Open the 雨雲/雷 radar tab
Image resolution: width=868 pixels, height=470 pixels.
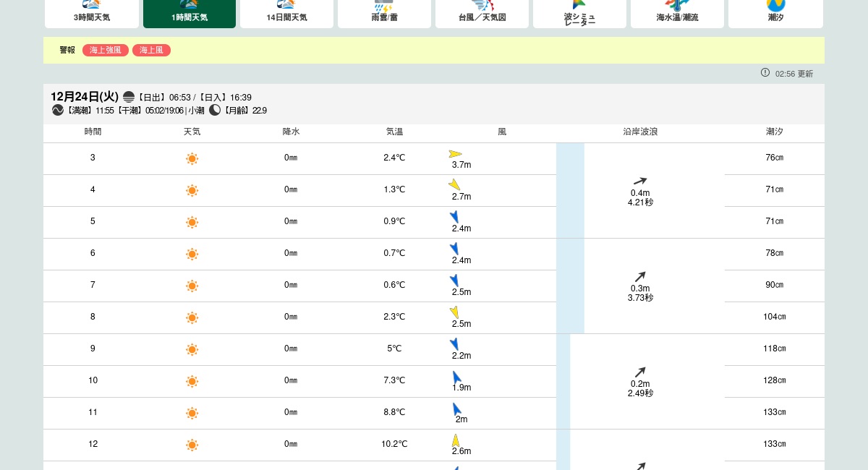click(384, 14)
